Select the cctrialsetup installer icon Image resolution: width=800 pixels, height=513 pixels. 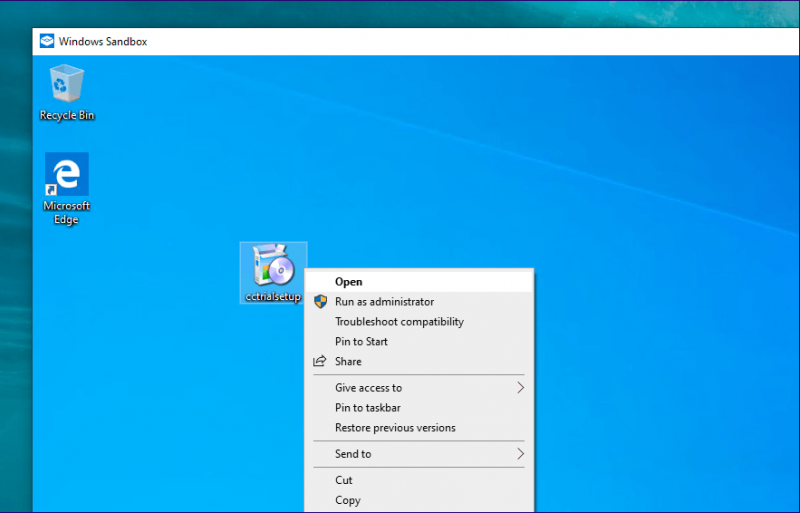coord(273,273)
